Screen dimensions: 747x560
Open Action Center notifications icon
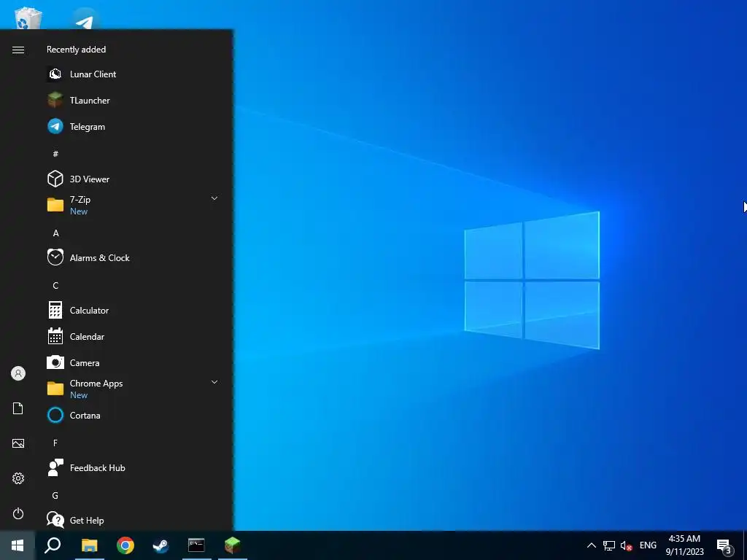pos(724,546)
